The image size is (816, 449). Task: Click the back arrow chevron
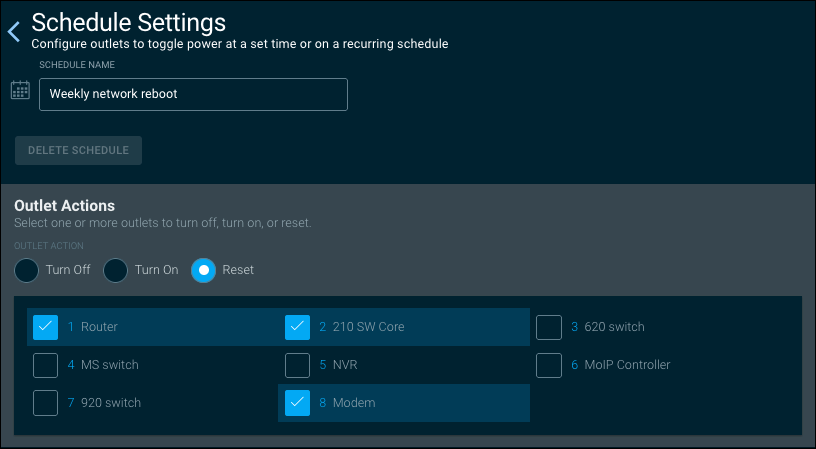[14, 32]
